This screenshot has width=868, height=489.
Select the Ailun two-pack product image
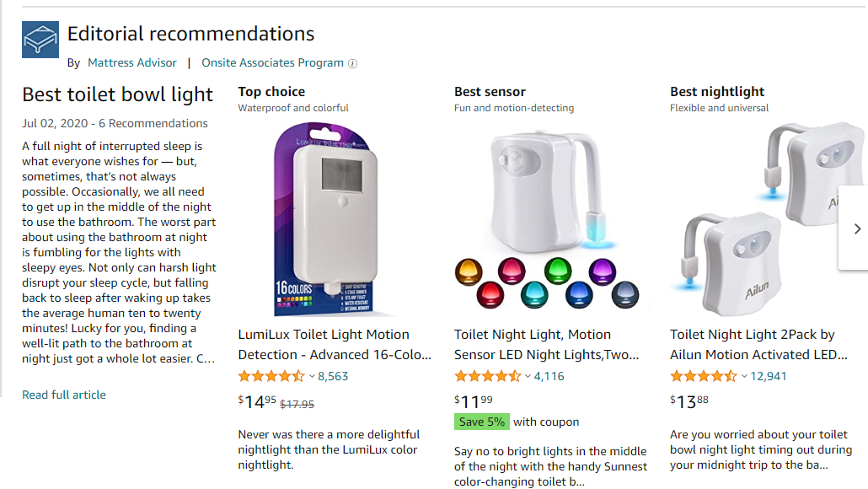[x=767, y=219]
